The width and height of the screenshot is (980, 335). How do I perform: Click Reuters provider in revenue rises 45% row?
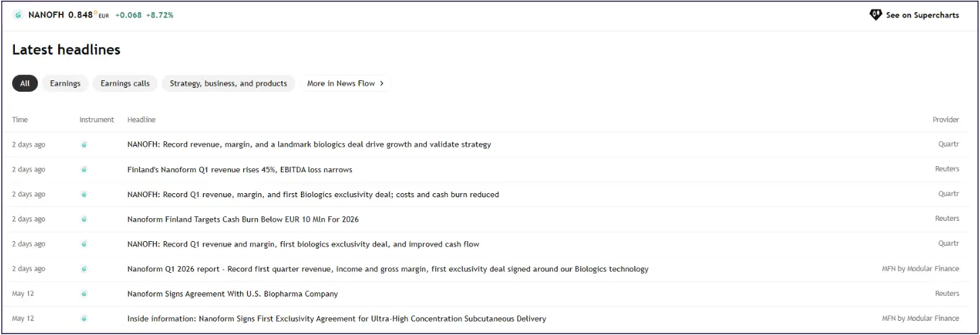[x=947, y=170]
